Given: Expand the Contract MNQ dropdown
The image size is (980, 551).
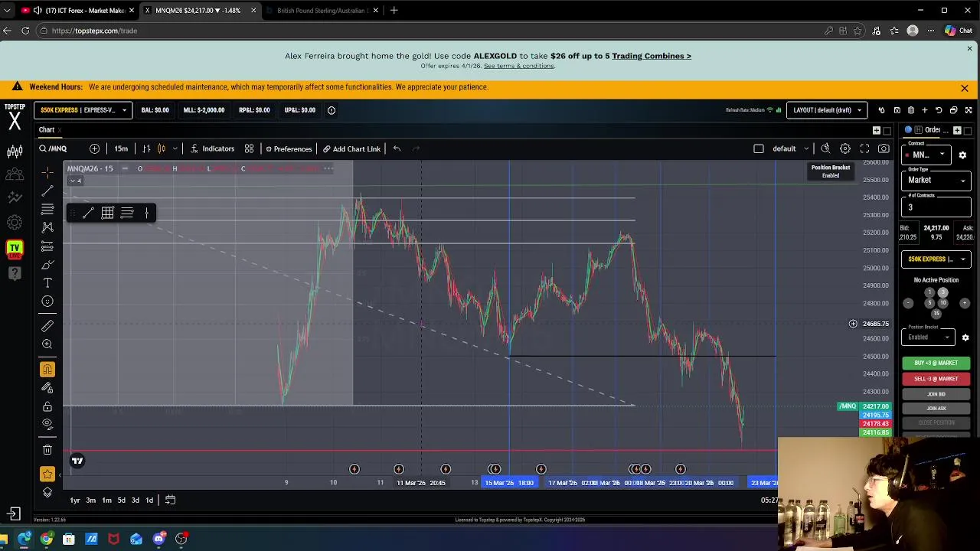Looking at the screenshot, I should [x=927, y=155].
